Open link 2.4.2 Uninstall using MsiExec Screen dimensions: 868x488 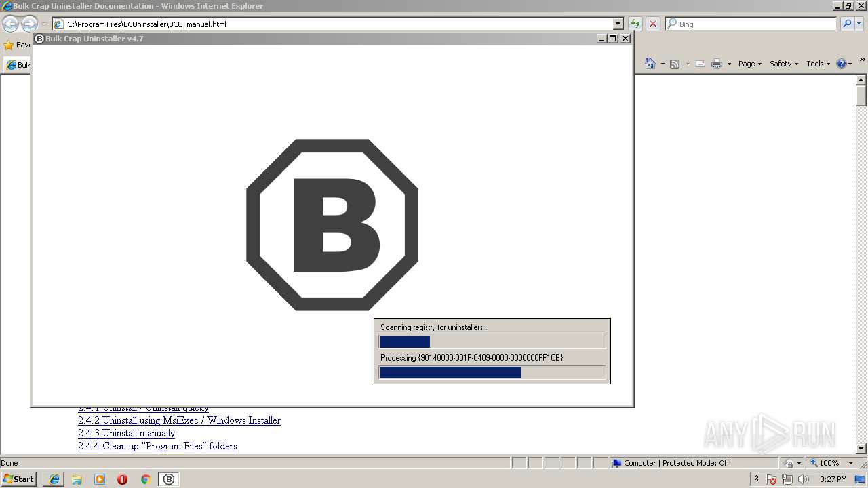pos(179,420)
